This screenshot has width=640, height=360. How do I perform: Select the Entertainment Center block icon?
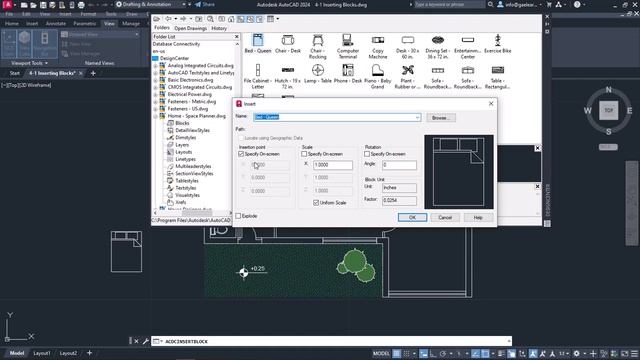(468, 40)
